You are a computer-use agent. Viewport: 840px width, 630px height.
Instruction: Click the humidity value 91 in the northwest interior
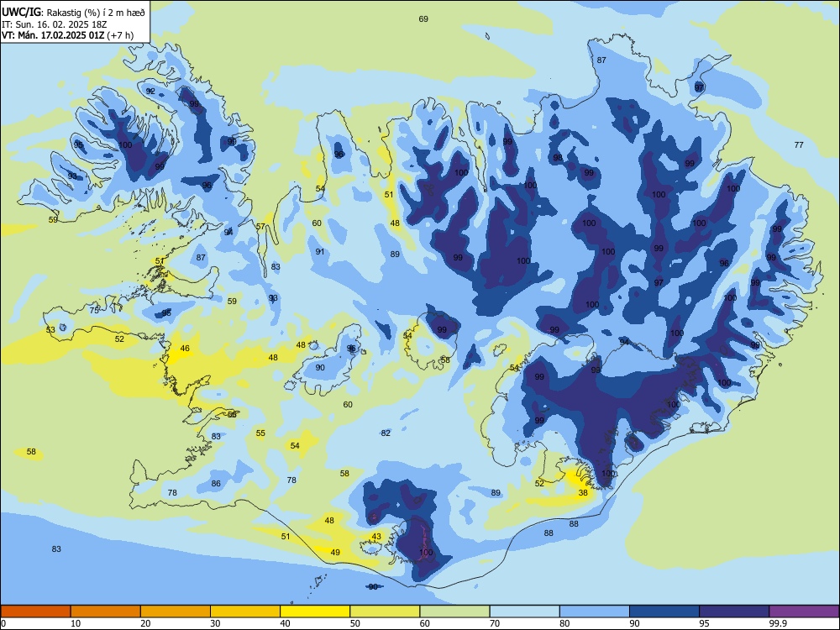320,252
